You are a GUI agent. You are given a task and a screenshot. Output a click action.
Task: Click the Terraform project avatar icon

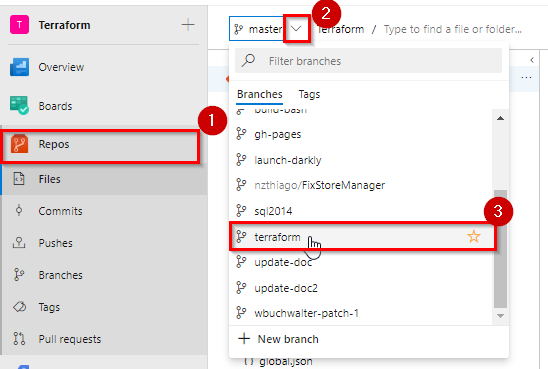(19, 25)
